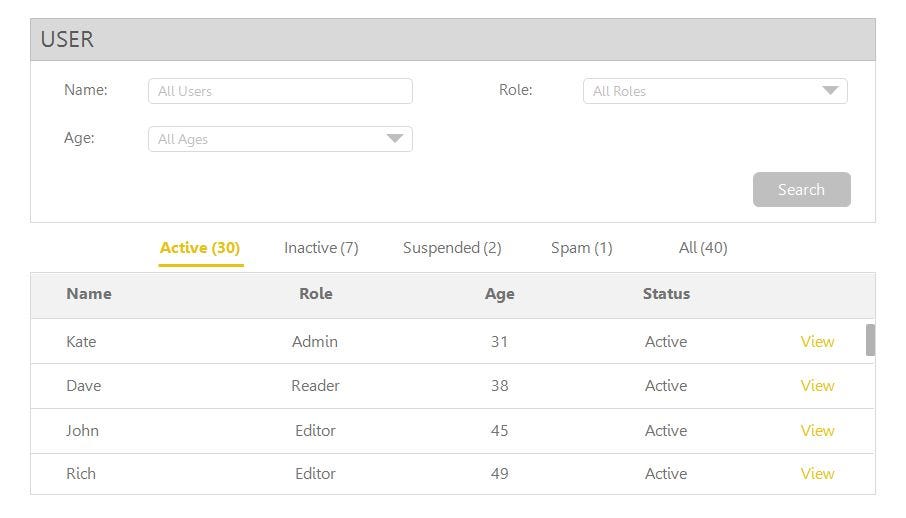Click the Role dropdown arrow icon
Image resolution: width=906 pixels, height=518 pixels.
(830, 91)
